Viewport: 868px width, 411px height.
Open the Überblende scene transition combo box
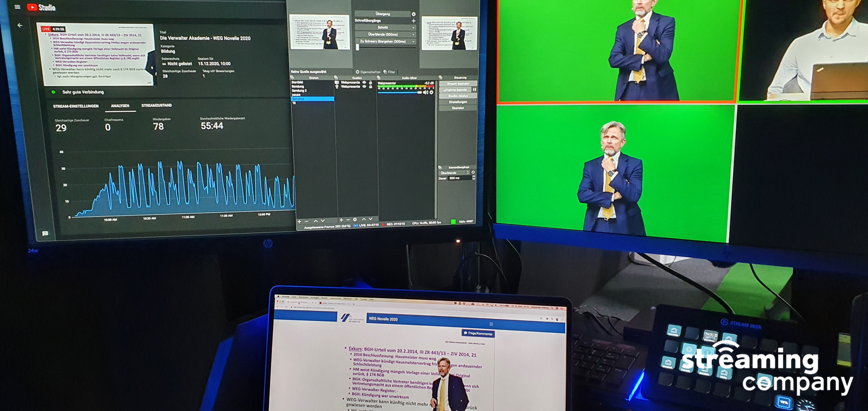coord(455,173)
